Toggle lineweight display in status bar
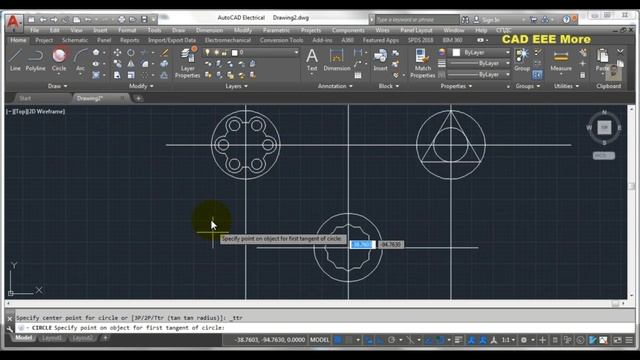 click(x=458, y=340)
